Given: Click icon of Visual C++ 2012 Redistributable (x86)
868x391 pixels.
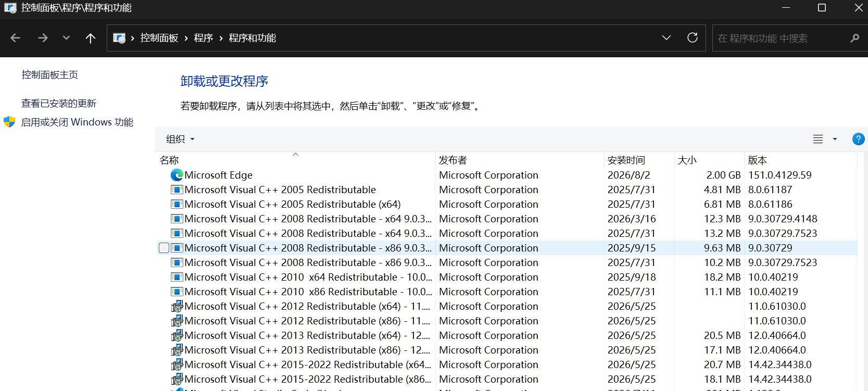Looking at the screenshot, I should pos(177,321).
